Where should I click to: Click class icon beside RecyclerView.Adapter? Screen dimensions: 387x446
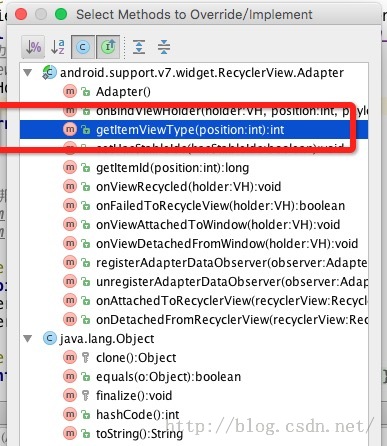point(49,72)
